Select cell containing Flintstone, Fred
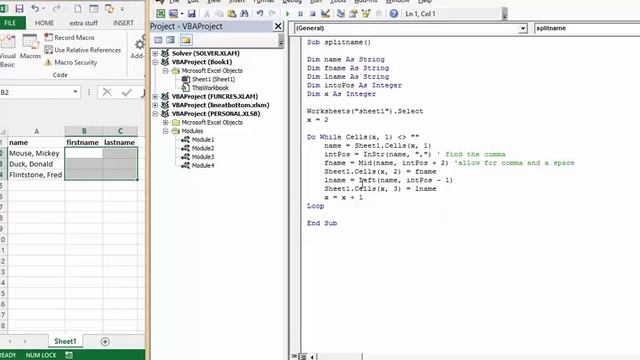Screen dimensions: 640x360 coord(36,175)
